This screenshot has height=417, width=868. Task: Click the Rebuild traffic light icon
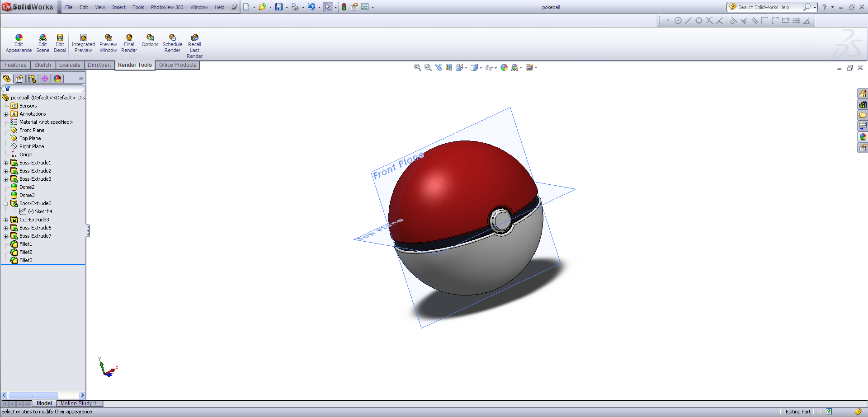click(344, 7)
